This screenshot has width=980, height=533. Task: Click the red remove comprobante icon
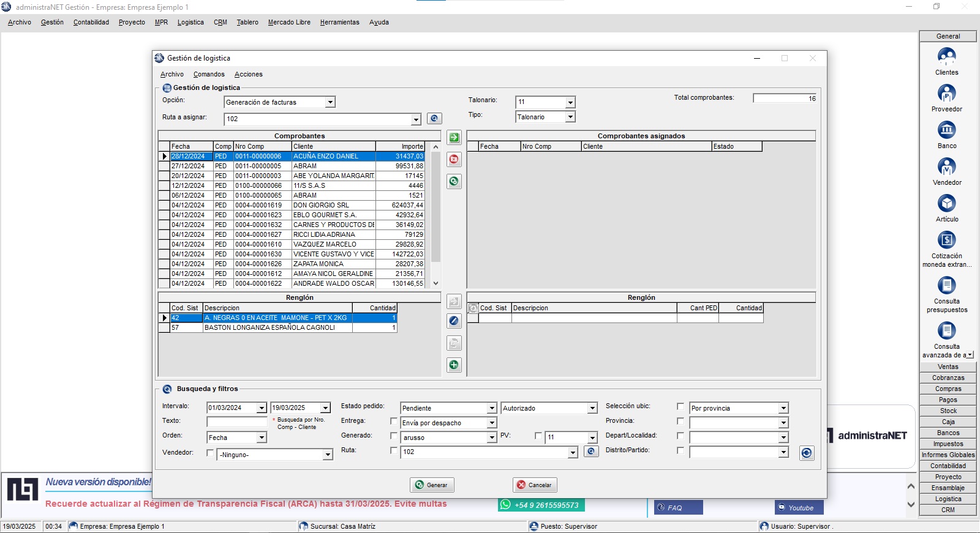pyautogui.click(x=454, y=160)
